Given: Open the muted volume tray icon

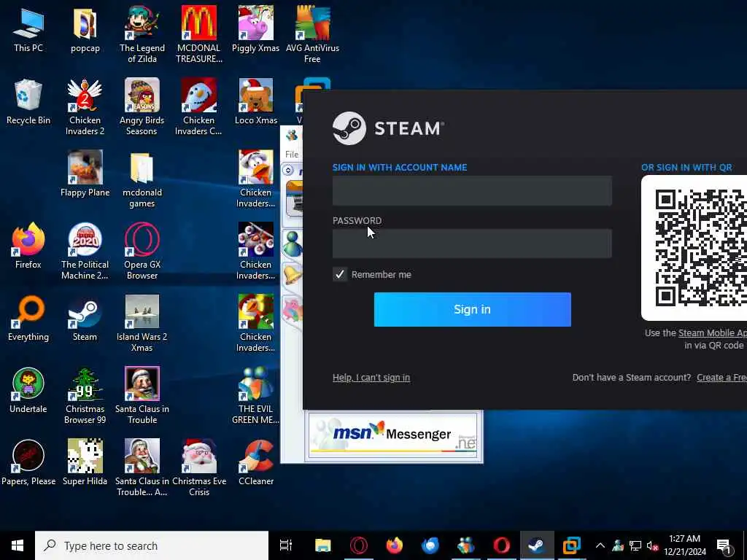Looking at the screenshot, I should (x=653, y=545).
